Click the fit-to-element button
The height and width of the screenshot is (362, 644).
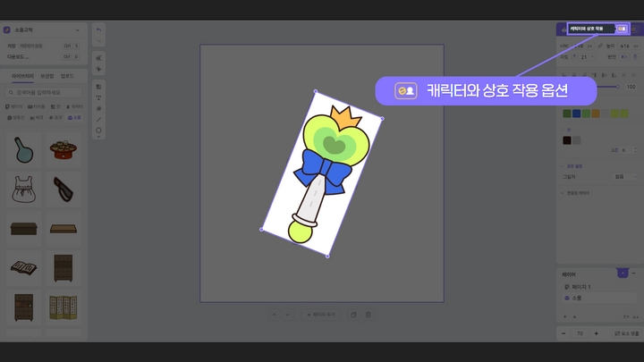[x=623, y=333]
